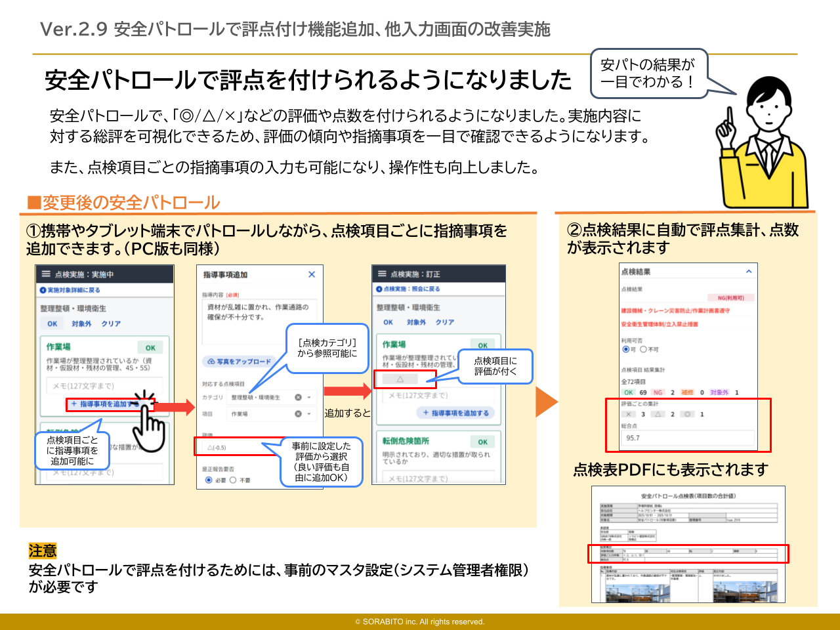This screenshot has height=630, width=840.
Task: Close the 指導事項追加 dialog with X
Action: [x=312, y=274]
